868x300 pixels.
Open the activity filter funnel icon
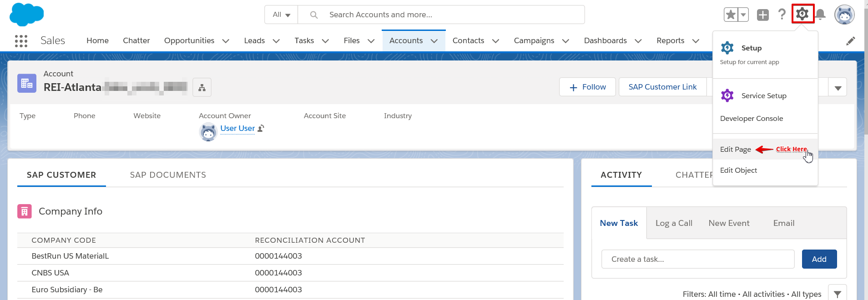click(x=838, y=294)
